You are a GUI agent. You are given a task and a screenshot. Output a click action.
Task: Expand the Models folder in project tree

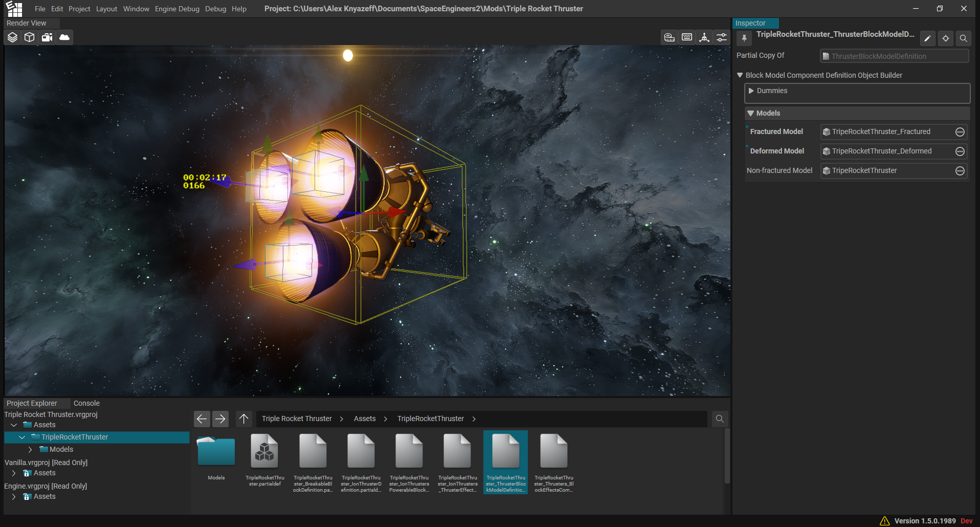point(30,450)
